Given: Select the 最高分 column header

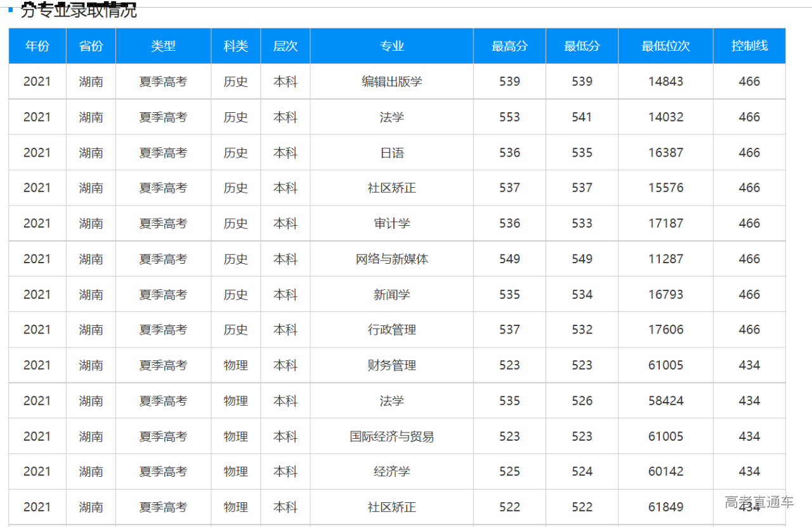Looking at the screenshot, I should [x=509, y=46].
